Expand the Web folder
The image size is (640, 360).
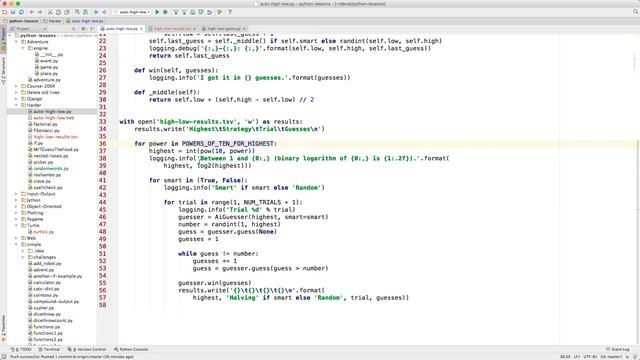pyautogui.click(x=16, y=238)
